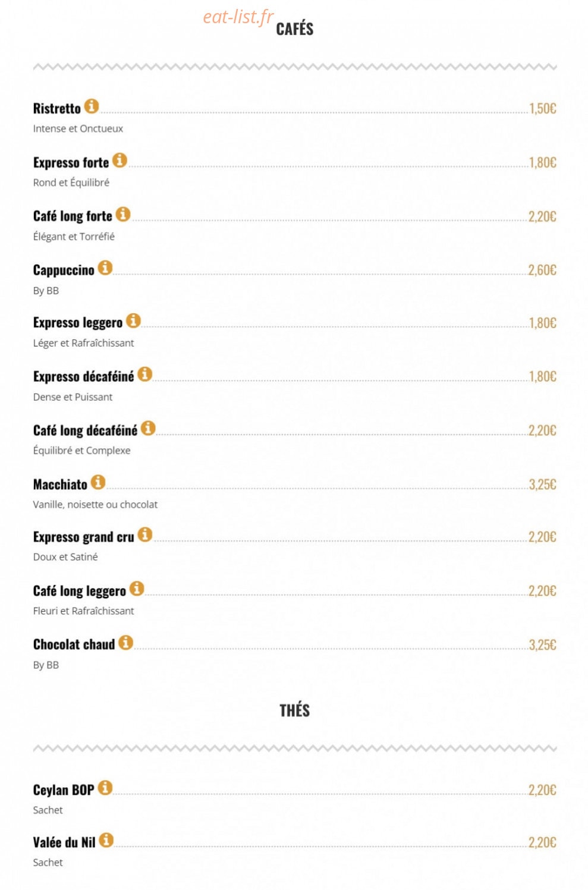Screen dimensions: 588x890
Task: Click the Cappuccino info icon
Action: tap(105, 268)
